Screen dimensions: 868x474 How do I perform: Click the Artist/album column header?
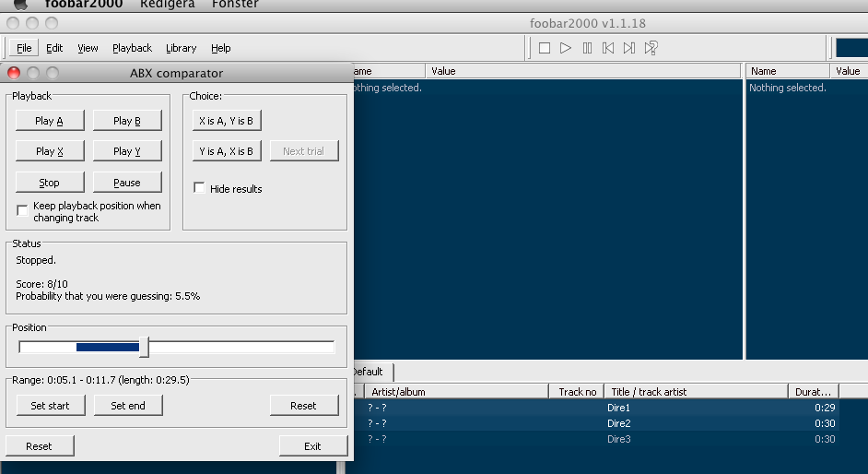click(457, 392)
